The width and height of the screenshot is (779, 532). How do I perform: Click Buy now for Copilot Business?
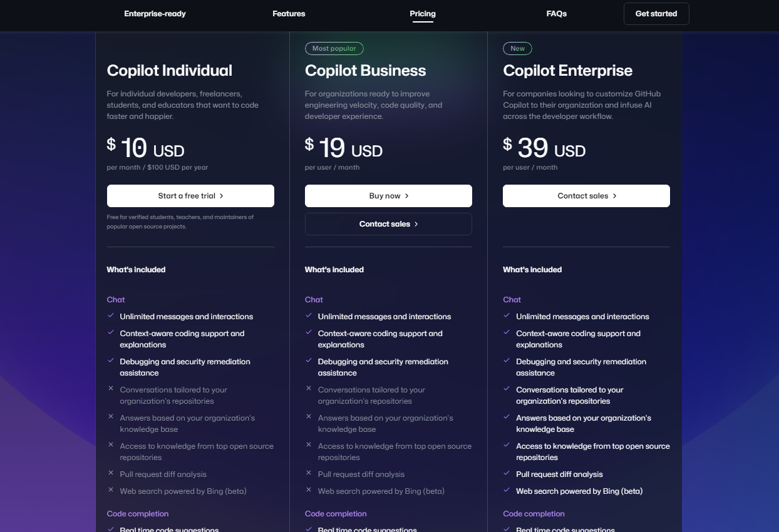tap(388, 196)
